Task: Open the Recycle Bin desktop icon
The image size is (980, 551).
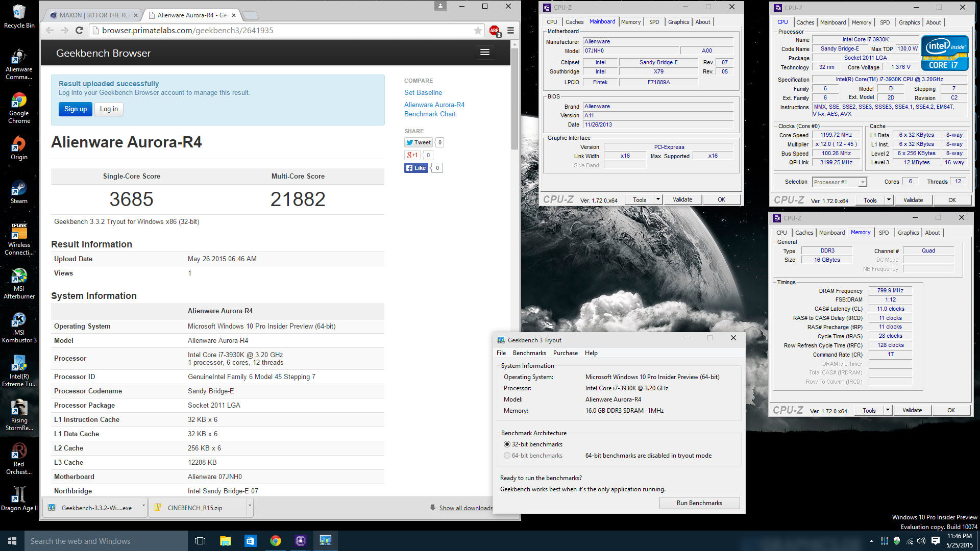Action: coord(19,16)
